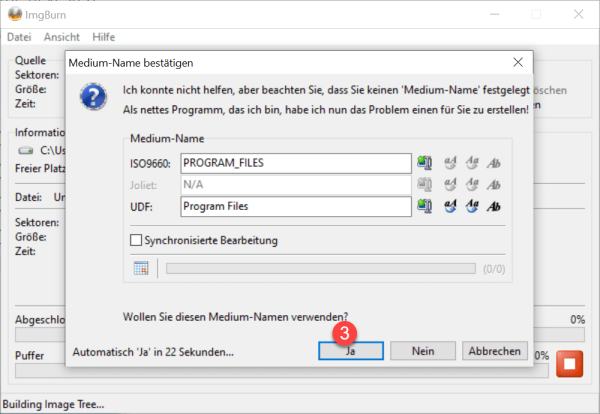The width and height of the screenshot is (600, 414).
Task: Click the Abbrechen button
Action: point(495,351)
